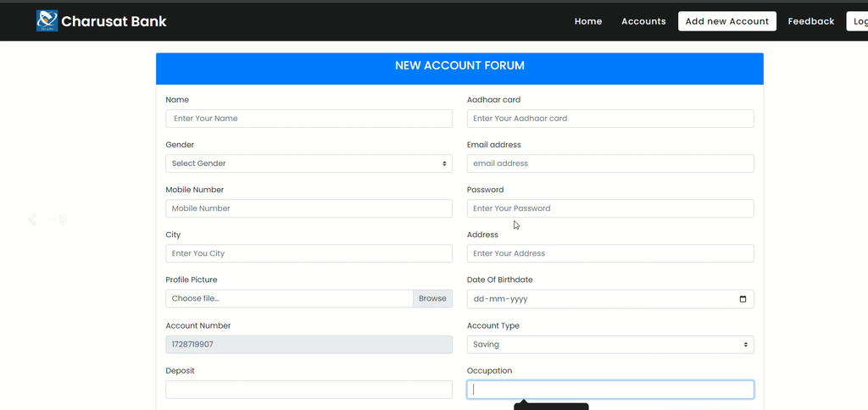Open the Feedback nav link
Screen dimensions: 868x410
click(x=811, y=21)
